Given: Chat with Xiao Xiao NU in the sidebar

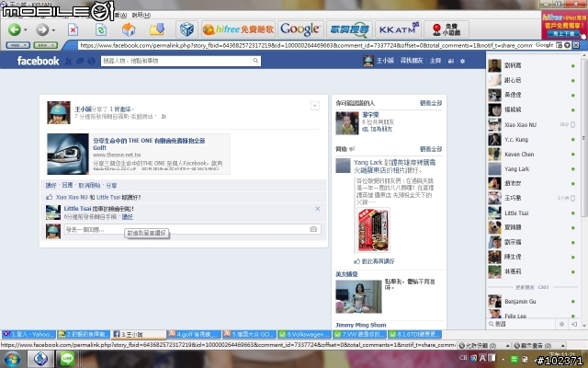Looking at the screenshot, I should [x=533, y=125].
